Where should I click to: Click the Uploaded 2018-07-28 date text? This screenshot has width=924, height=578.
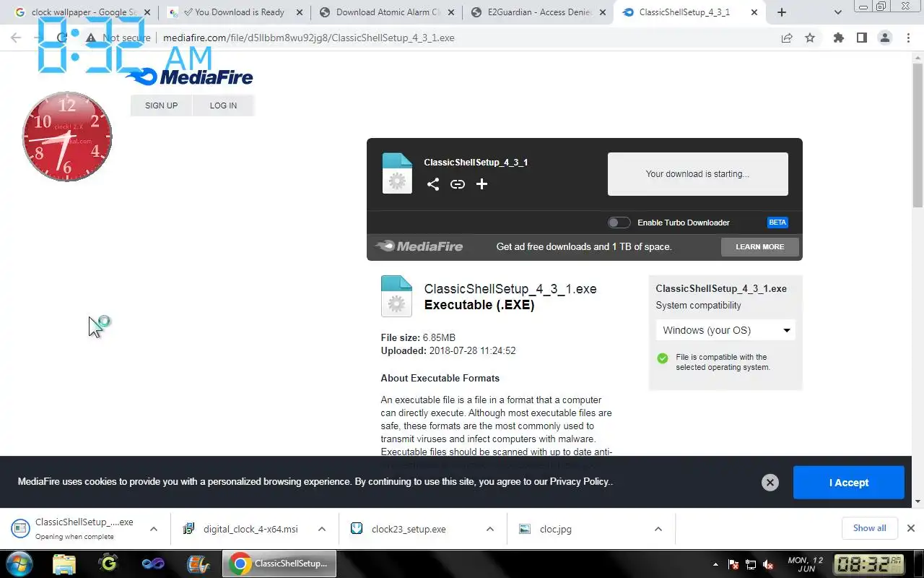[x=448, y=350]
